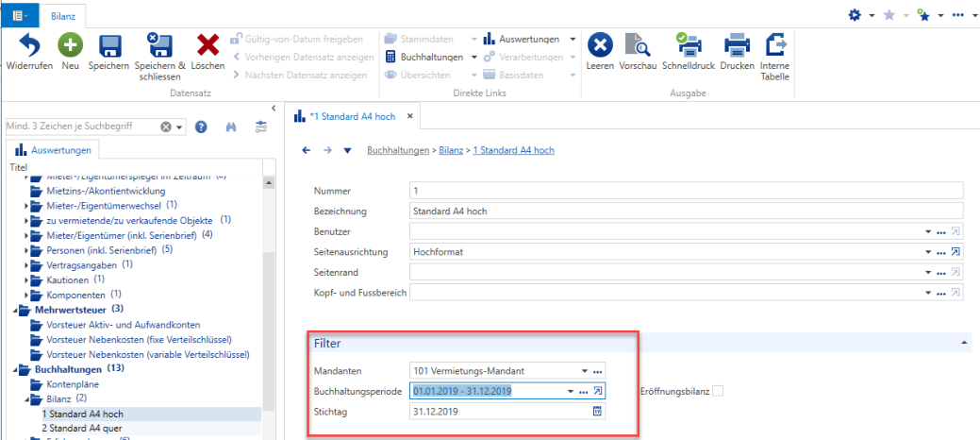Expand the Kautionen tree folder
This screenshot has height=440, width=980.
(x=26, y=279)
